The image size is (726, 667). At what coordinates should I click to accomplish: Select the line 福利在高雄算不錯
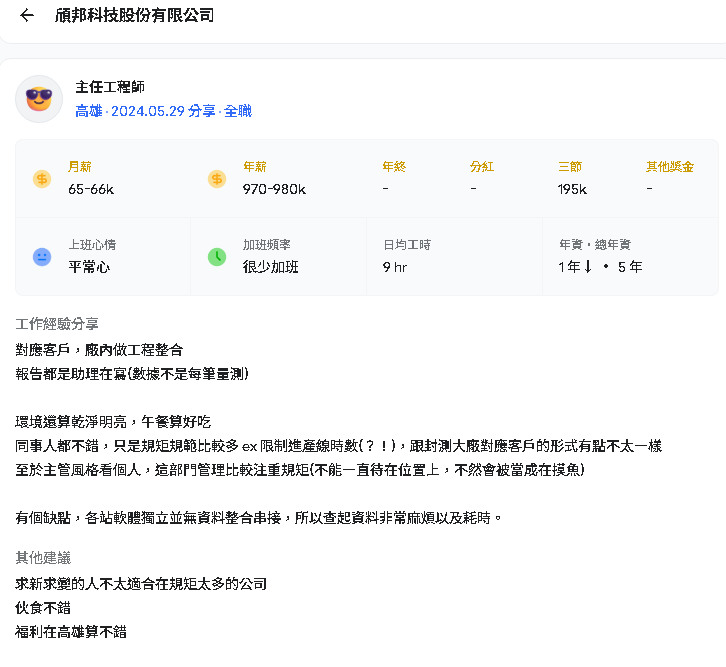pyautogui.click(x=71, y=632)
